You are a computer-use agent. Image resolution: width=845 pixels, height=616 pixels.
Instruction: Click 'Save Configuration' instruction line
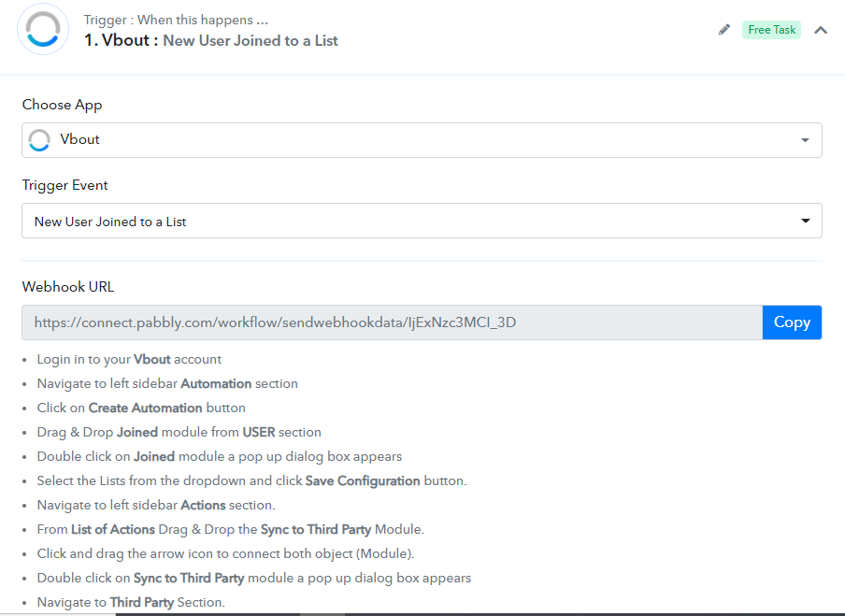[x=251, y=480]
